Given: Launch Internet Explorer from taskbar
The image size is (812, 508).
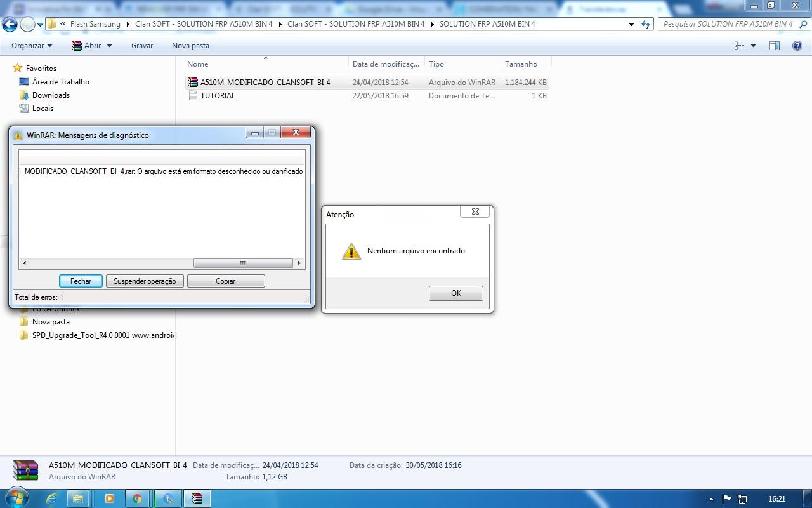Looking at the screenshot, I should point(51,499).
